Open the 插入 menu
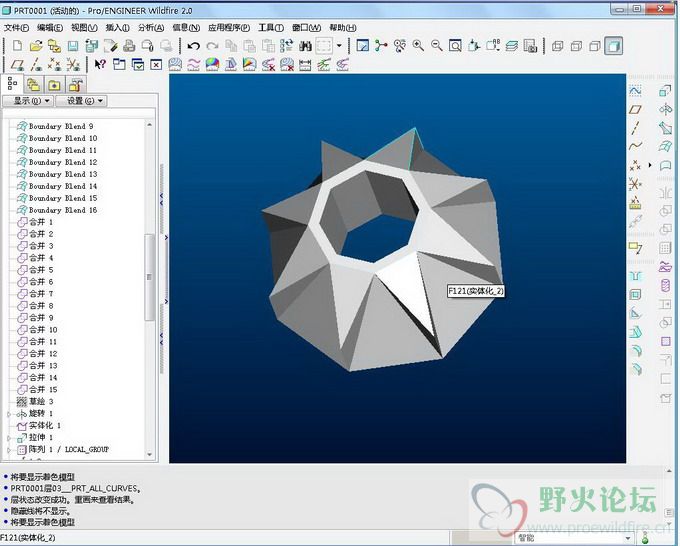Screen dimensions: 680x546 pos(118,28)
